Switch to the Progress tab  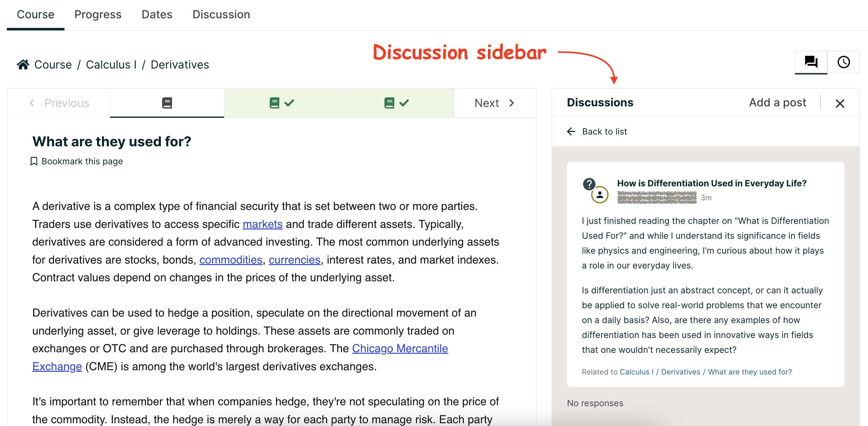98,15
